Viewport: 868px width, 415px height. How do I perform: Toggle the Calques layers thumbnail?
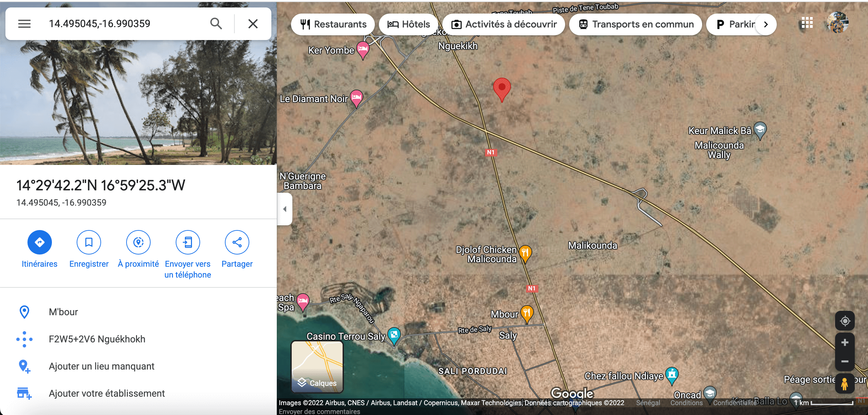pyautogui.click(x=317, y=366)
